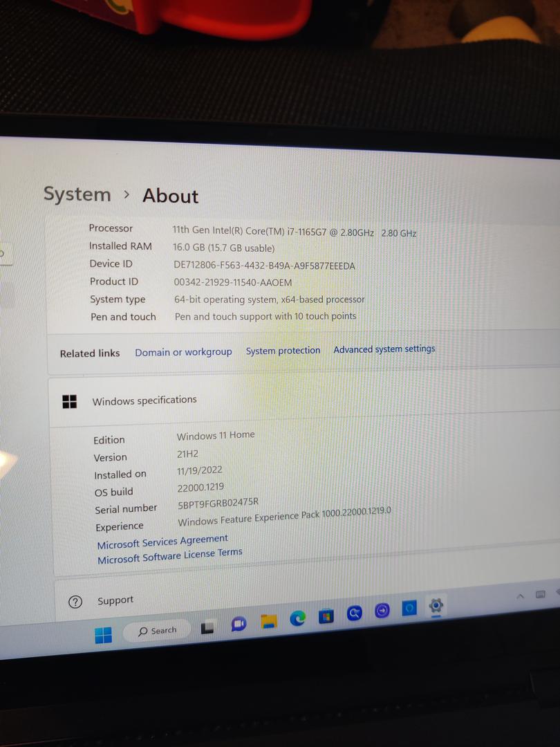Launch Microsoft Edge from the taskbar
The width and height of the screenshot is (560, 747).
point(297,618)
